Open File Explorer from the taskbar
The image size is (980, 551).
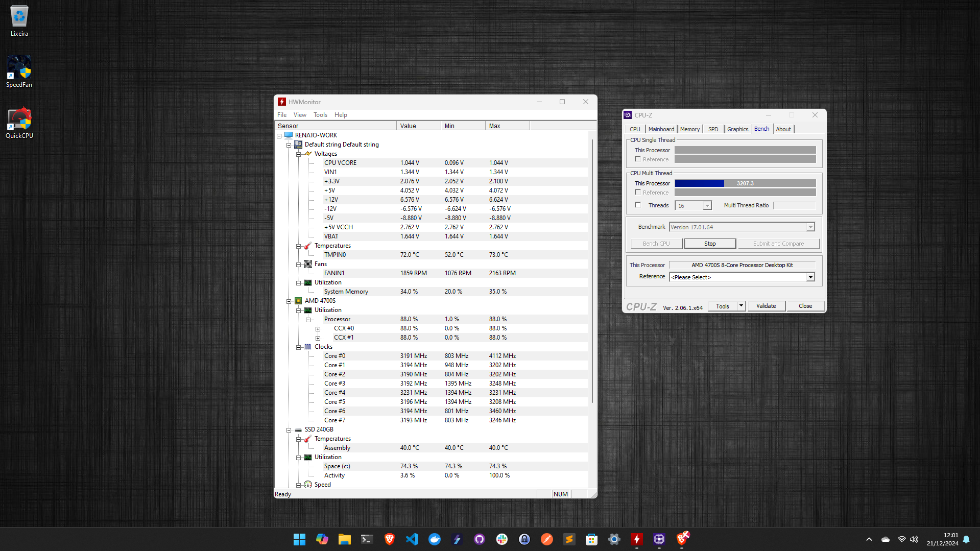tap(345, 539)
